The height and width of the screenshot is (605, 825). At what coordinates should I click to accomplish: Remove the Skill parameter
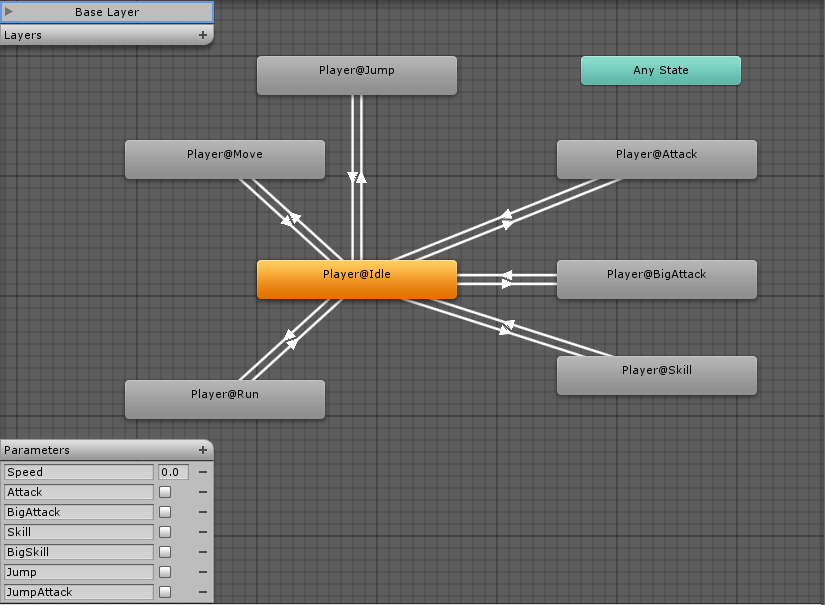pos(203,532)
